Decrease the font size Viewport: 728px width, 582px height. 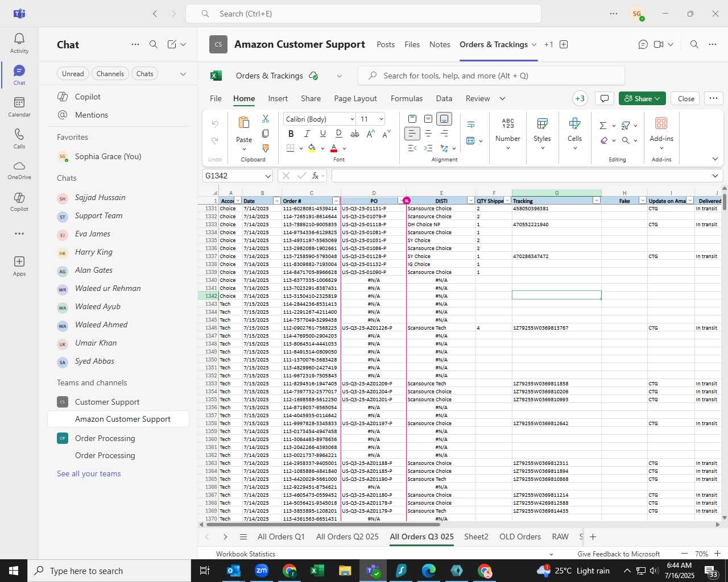pyautogui.click(x=387, y=134)
